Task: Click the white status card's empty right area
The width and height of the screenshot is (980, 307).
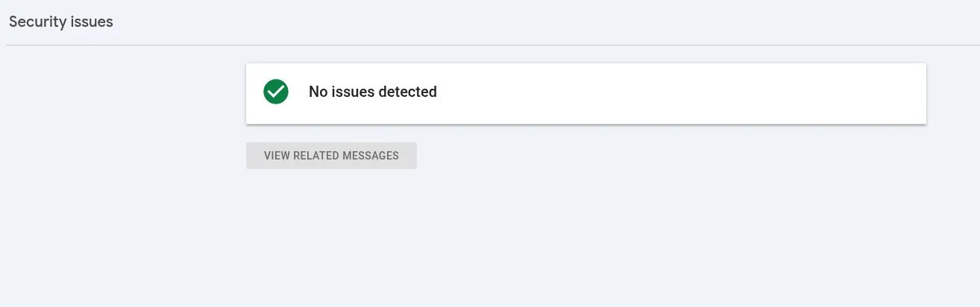Action: click(709, 93)
